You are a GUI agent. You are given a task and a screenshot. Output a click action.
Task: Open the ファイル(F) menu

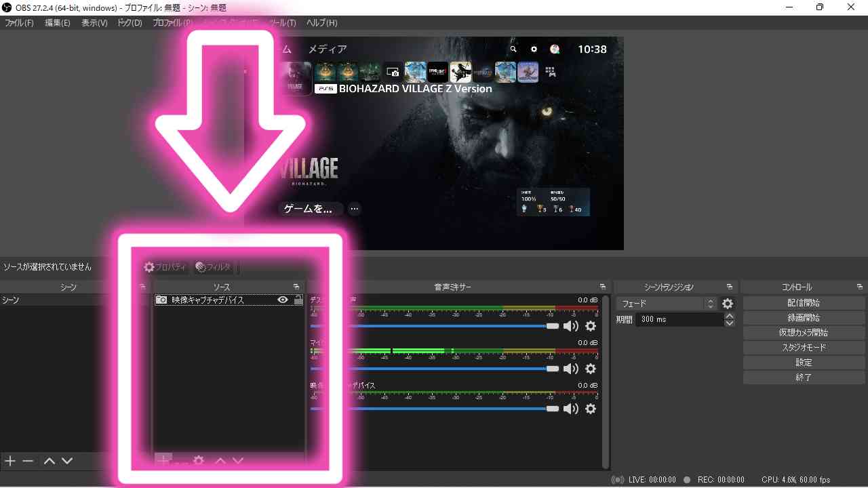coord(19,22)
